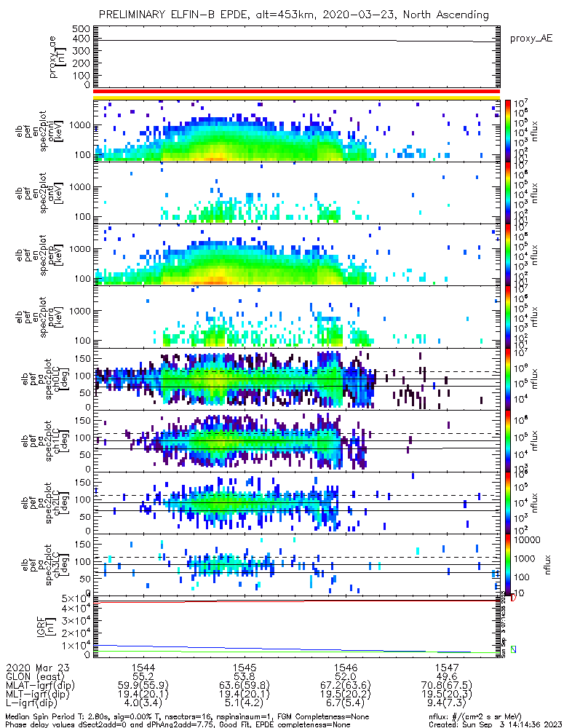
Task: Click the 'Median Spin Period T: 2.80s' footer line
Action: point(187,717)
